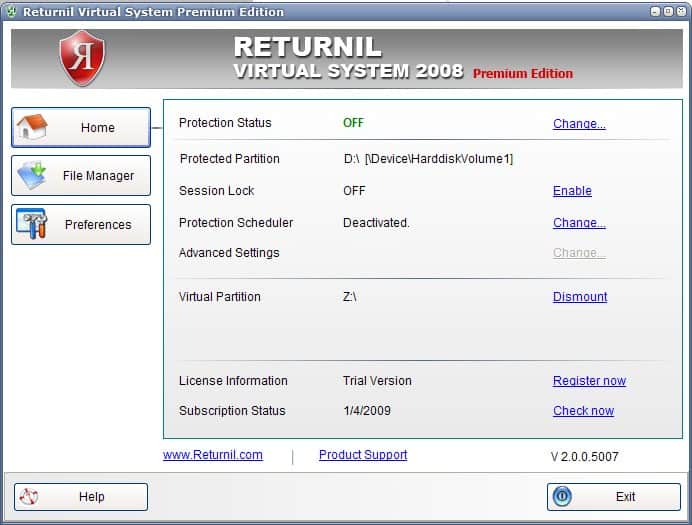Click the lifebuoy icon on Help button

(x=29, y=497)
